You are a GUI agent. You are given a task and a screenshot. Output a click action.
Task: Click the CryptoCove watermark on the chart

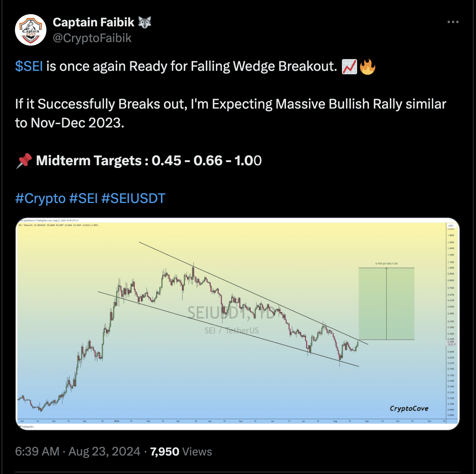[x=409, y=408]
